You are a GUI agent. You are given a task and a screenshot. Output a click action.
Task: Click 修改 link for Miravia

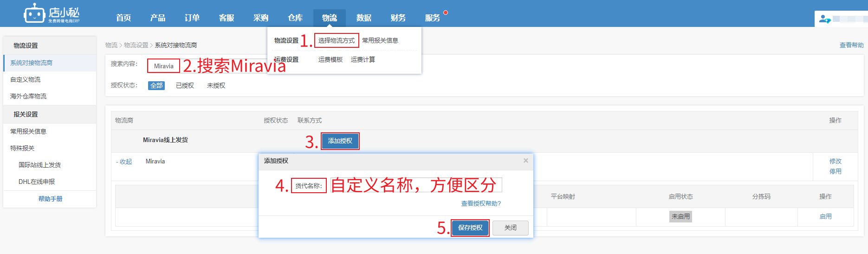[836, 161]
